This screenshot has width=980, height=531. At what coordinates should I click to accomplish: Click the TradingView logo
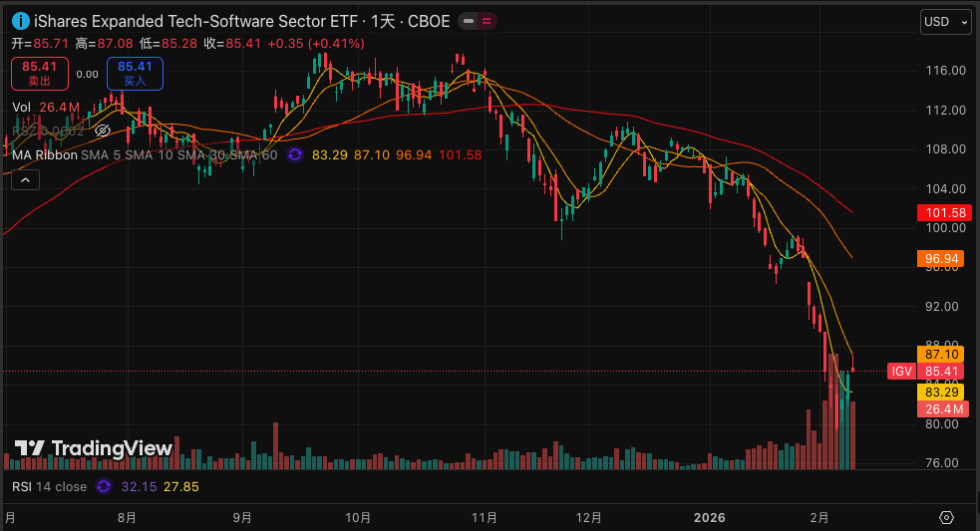(x=94, y=448)
